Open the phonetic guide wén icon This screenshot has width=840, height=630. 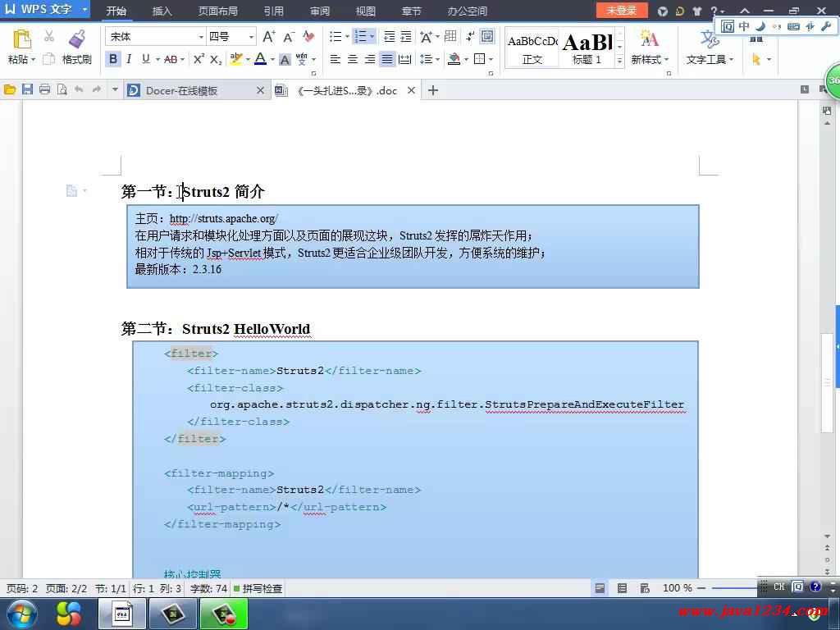pyautogui.click(x=302, y=59)
